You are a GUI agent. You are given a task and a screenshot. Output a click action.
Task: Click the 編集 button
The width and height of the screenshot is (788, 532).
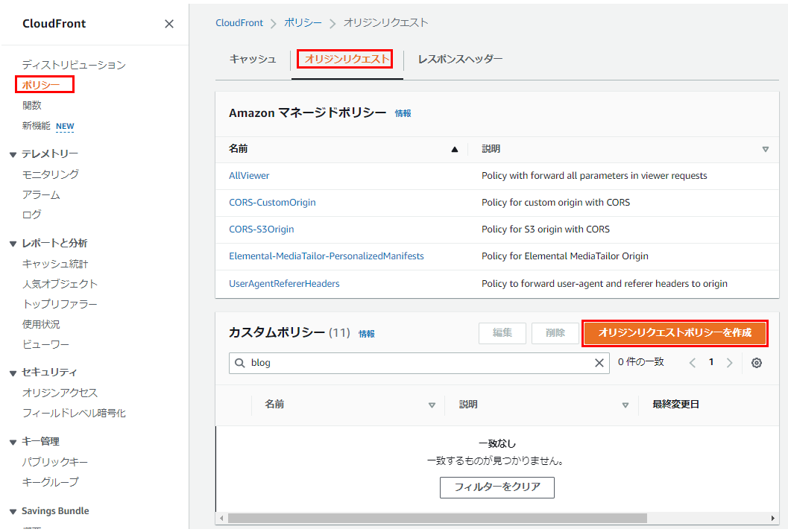point(502,333)
